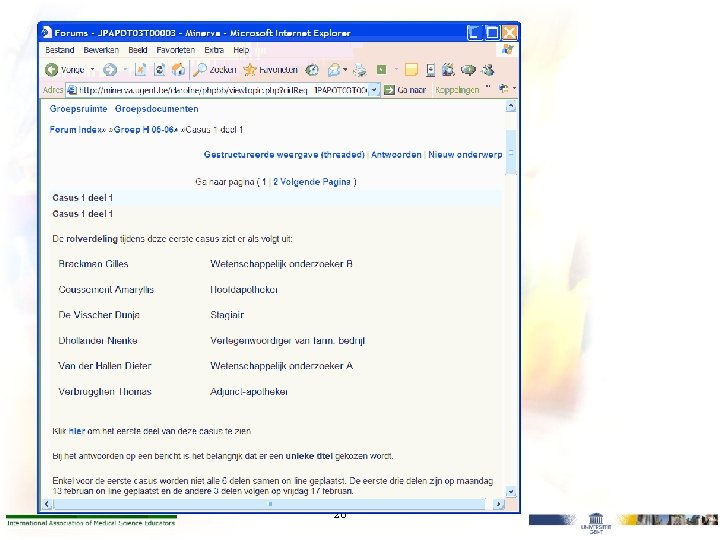Open the Extra menu
Image resolution: width=720 pixels, height=540 pixels.
tap(214, 50)
